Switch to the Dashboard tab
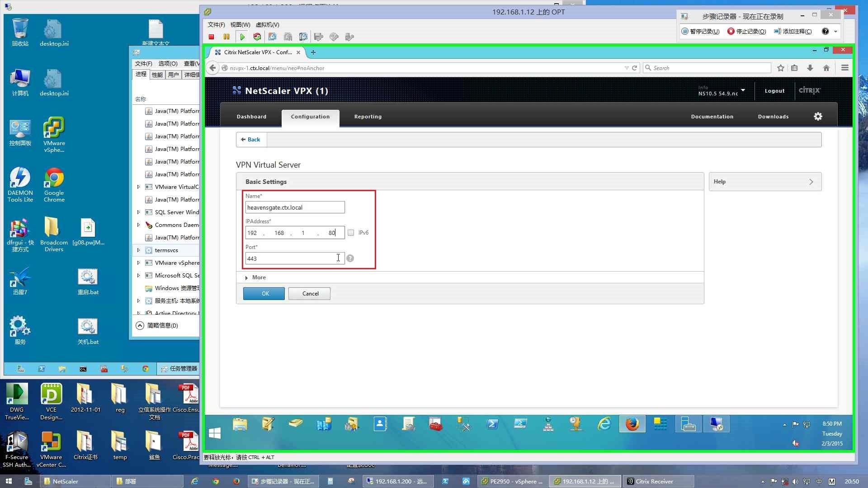This screenshot has height=488, width=868. click(x=251, y=117)
